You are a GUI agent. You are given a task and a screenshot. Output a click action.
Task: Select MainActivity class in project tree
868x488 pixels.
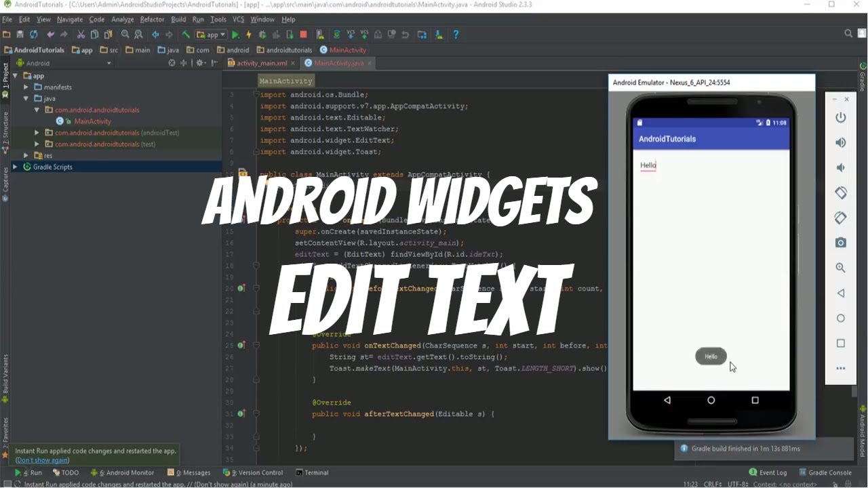pyautogui.click(x=92, y=121)
